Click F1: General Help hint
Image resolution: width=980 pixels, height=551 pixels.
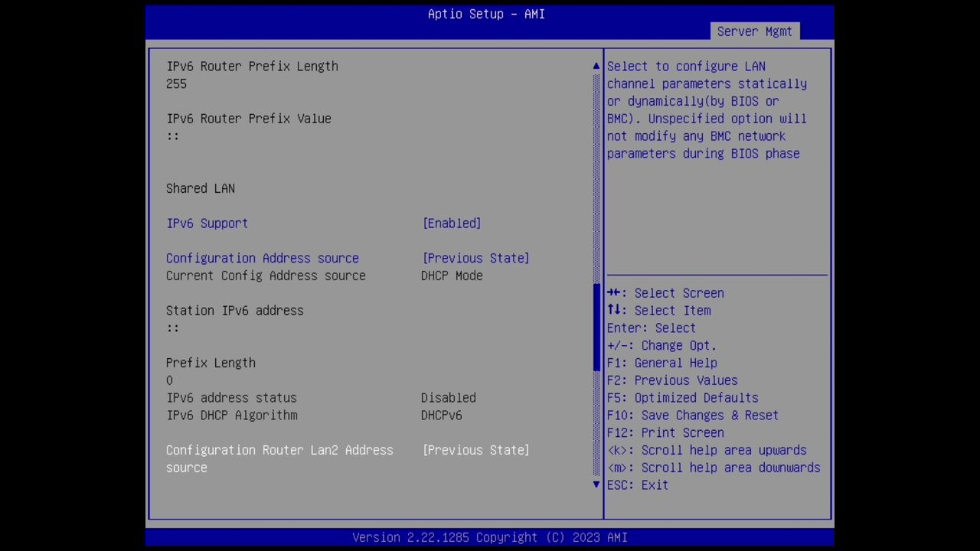click(662, 363)
